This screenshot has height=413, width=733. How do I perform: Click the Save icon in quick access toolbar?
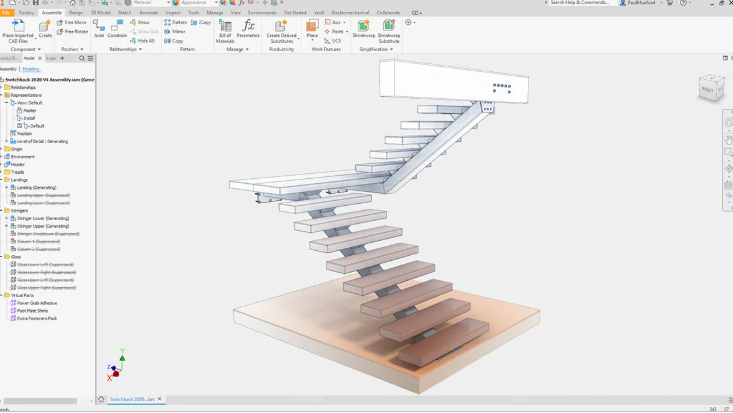tap(36, 2)
